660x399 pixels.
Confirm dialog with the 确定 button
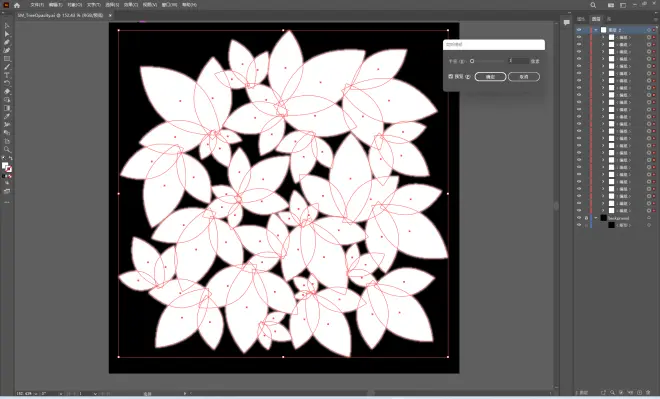point(490,77)
